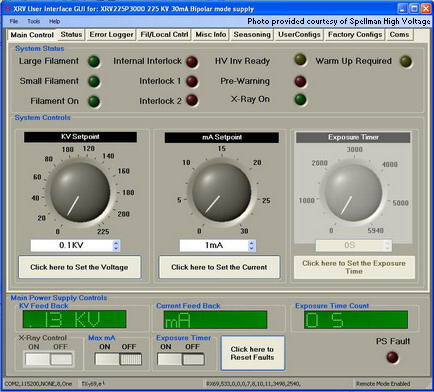Switch to the Status tab
The image size is (434, 392).
tap(71, 34)
